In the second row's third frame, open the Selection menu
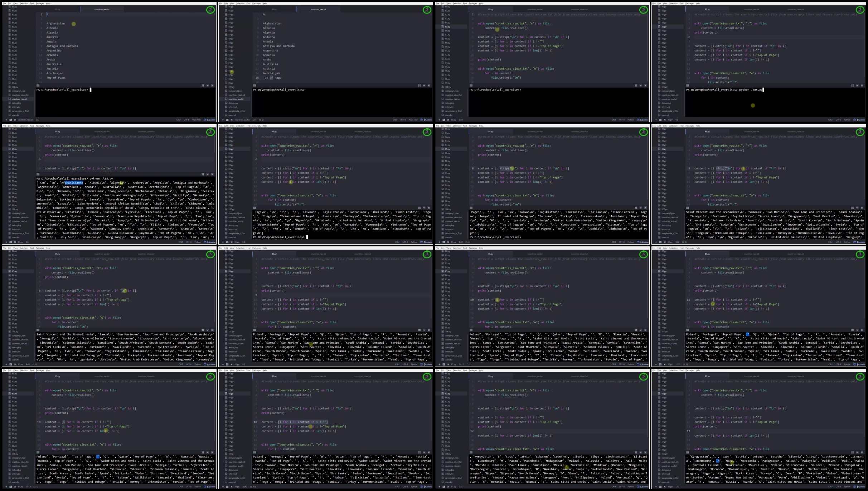This screenshot has width=868, height=491. point(457,126)
